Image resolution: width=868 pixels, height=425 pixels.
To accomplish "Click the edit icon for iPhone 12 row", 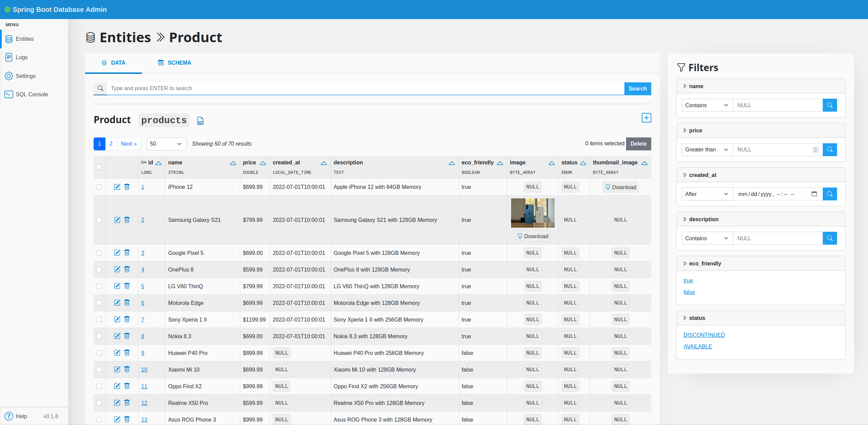I will (117, 187).
